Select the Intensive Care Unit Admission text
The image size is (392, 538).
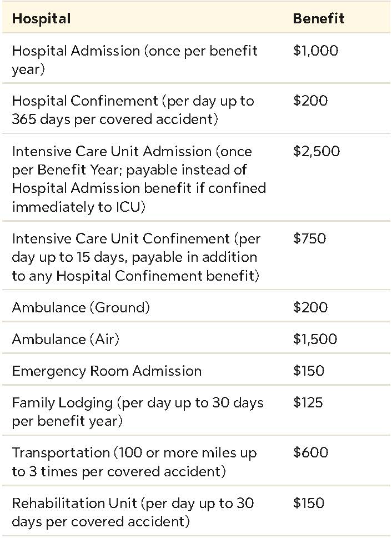(x=138, y=178)
